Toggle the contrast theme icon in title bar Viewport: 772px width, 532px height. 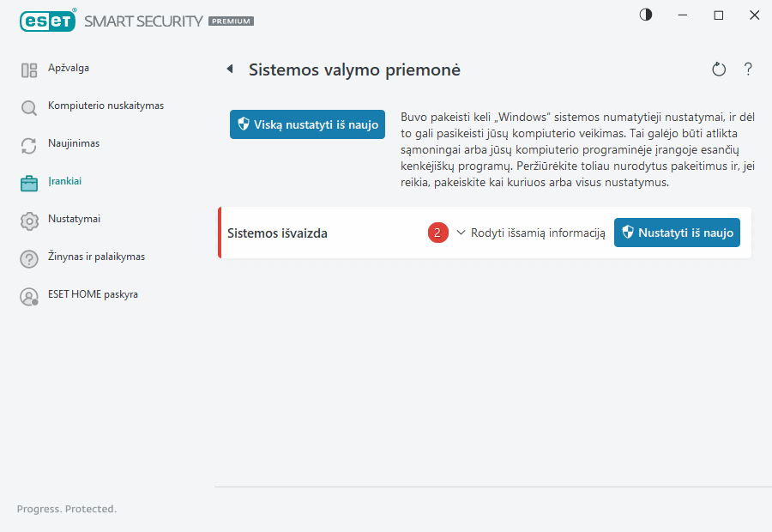pos(646,15)
